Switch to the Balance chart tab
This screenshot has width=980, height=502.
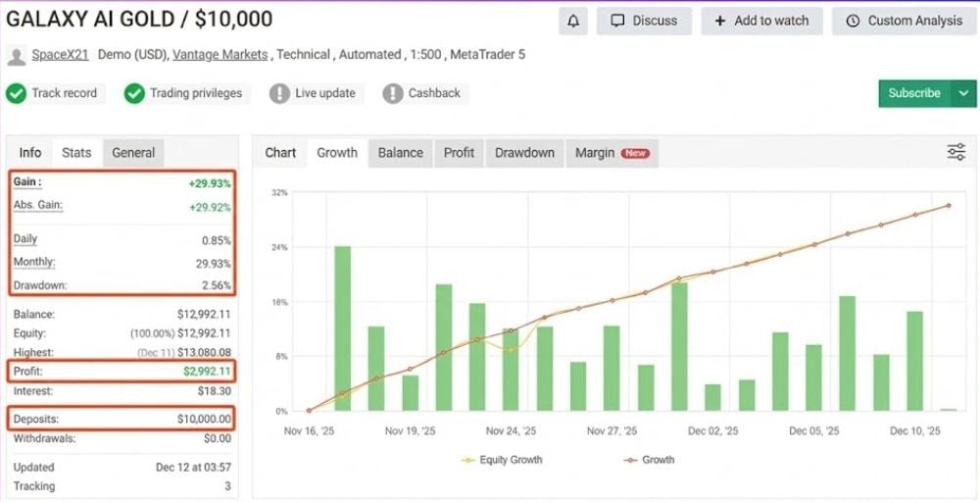[401, 153]
